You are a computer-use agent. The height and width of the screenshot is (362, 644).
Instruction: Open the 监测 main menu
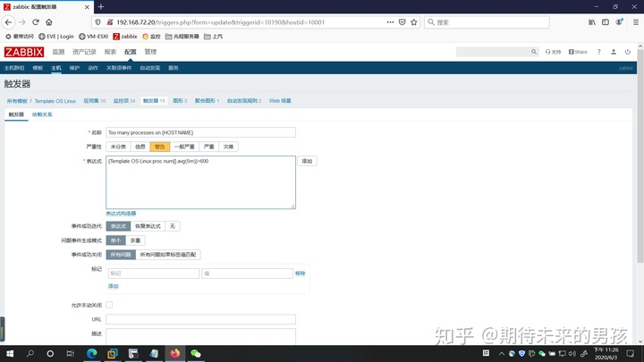[58, 52]
